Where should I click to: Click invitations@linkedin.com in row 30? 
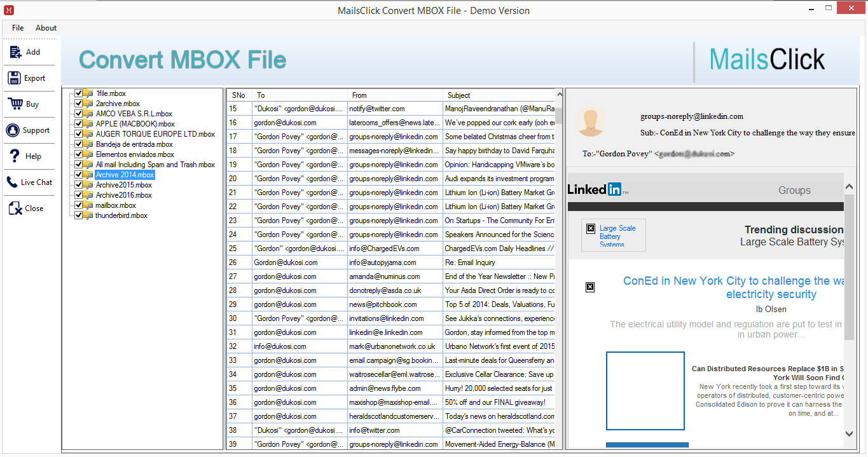pos(386,318)
